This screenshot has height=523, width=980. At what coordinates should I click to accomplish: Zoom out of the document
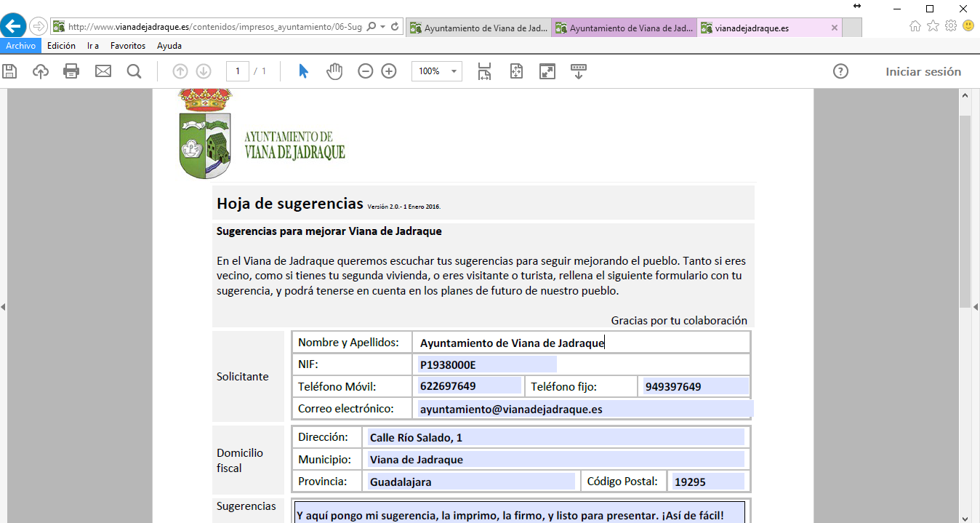pyautogui.click(x=365, y=71)
